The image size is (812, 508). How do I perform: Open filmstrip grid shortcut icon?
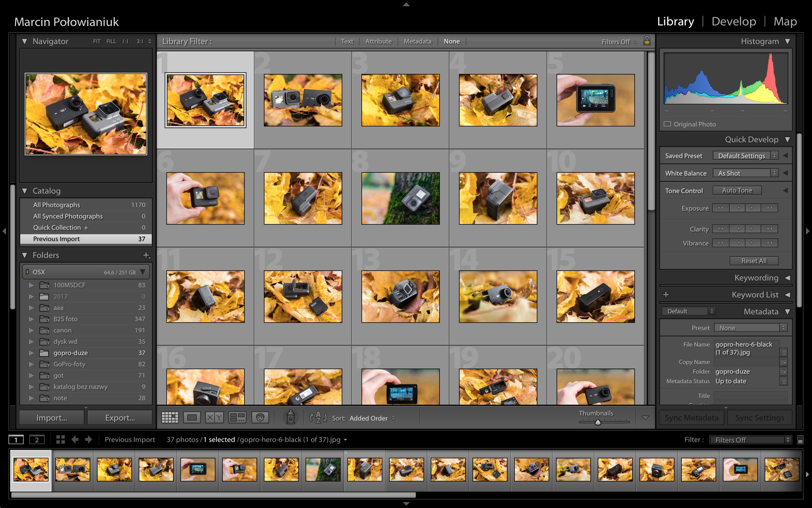tap(60, 439)
